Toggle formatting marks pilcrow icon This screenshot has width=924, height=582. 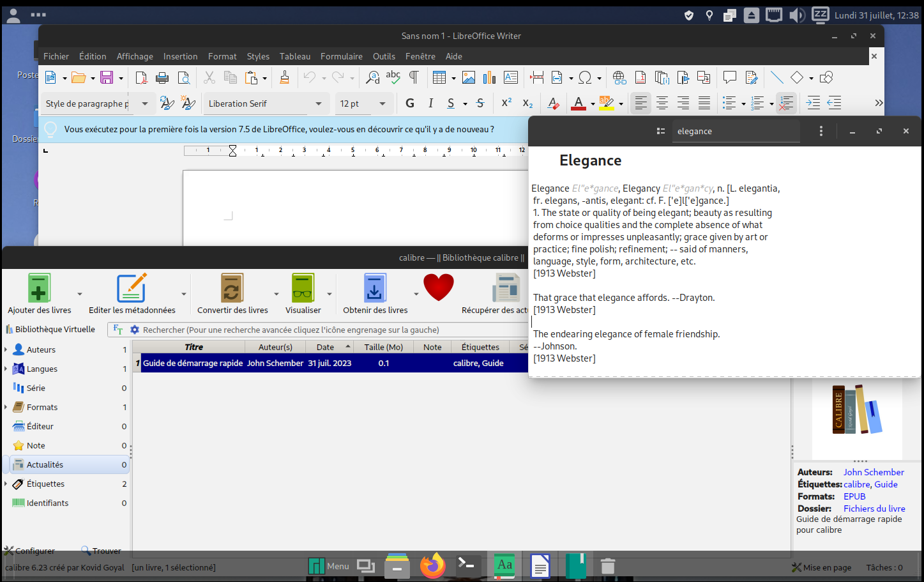click(x=414, y=78)
